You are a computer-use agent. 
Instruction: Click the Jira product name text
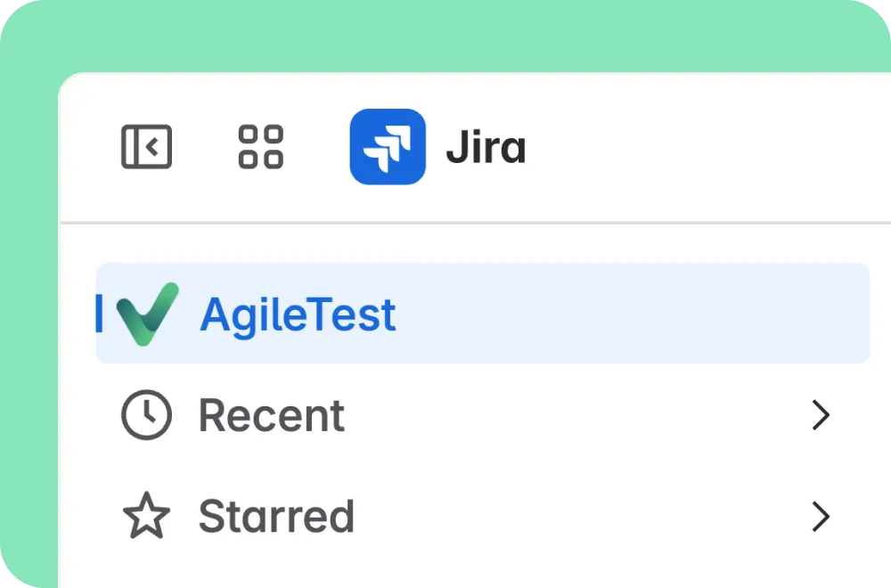[x=486, y=147]
